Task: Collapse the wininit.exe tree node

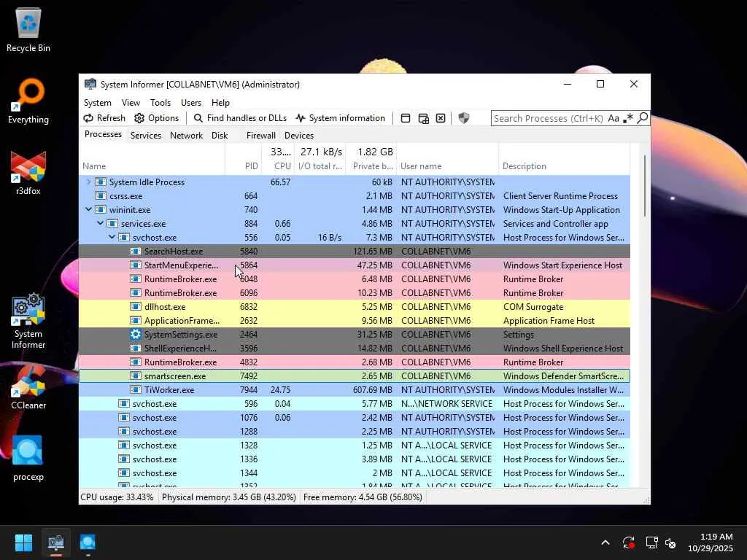Action: coord(88,209)
